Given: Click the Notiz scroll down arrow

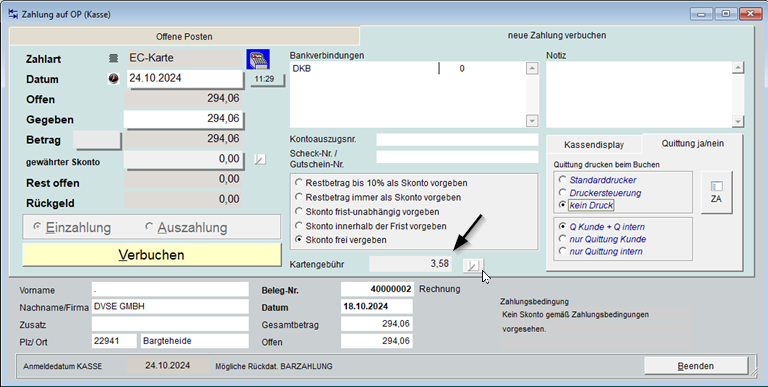Looking at the screenshot, I should click(738, 121).
